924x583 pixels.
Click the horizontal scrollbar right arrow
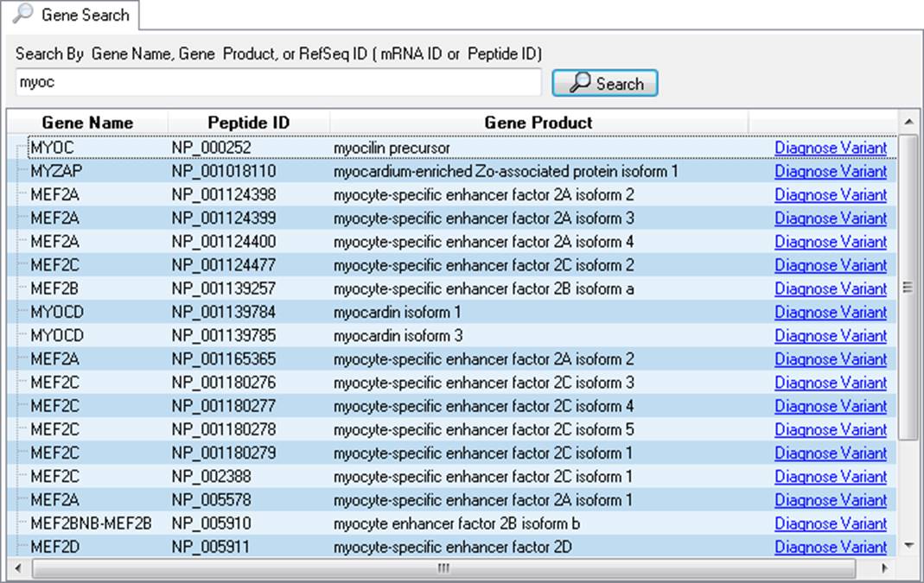click(884, 569)
